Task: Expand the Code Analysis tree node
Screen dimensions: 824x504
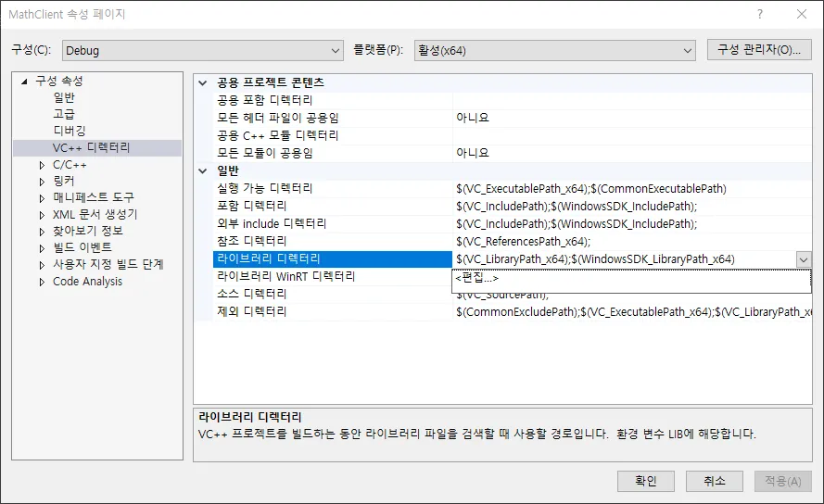Action: pyautogui.click(x=42, y=282)
